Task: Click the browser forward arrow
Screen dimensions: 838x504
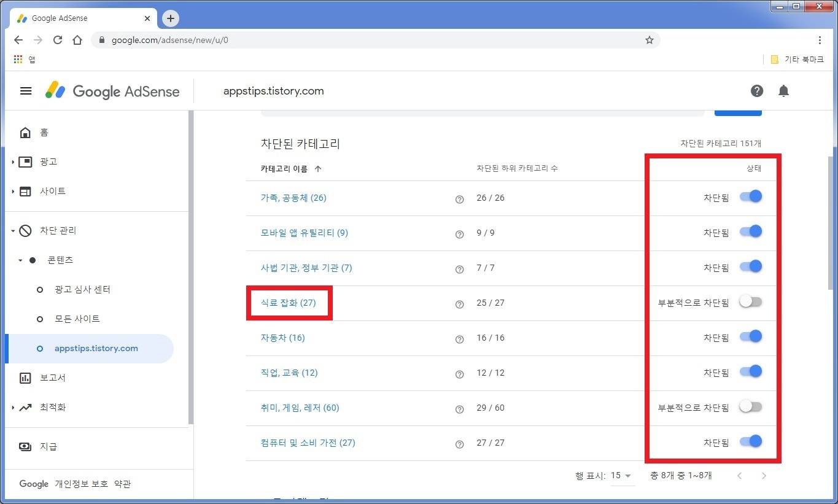Action: click(38, 40)
